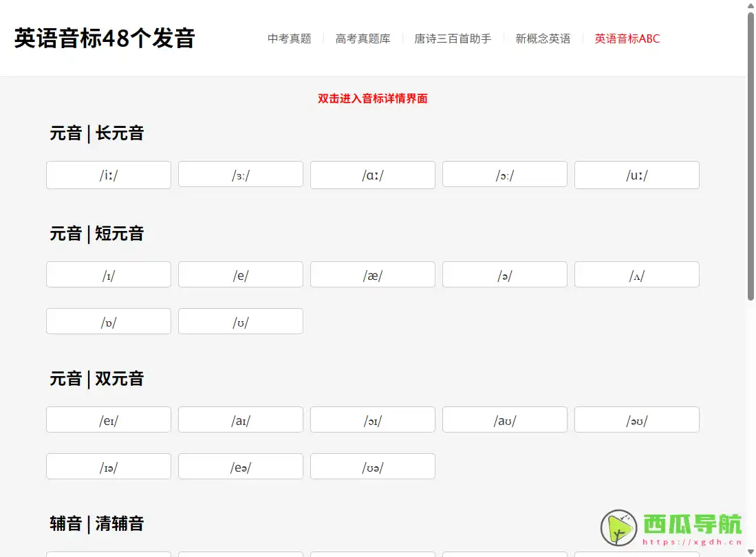
Task: Select the diphthong /eɪ/ card
Action: (108, 419)
